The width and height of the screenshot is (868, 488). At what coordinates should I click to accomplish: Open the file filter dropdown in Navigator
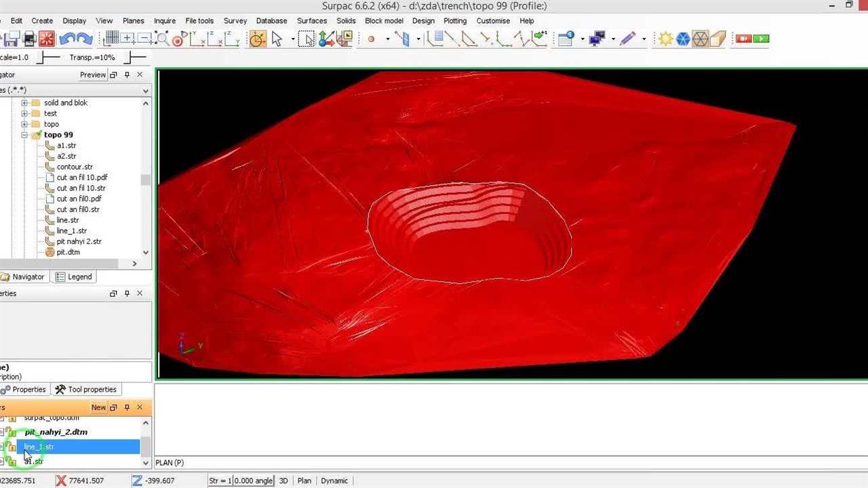pos(145,90)
